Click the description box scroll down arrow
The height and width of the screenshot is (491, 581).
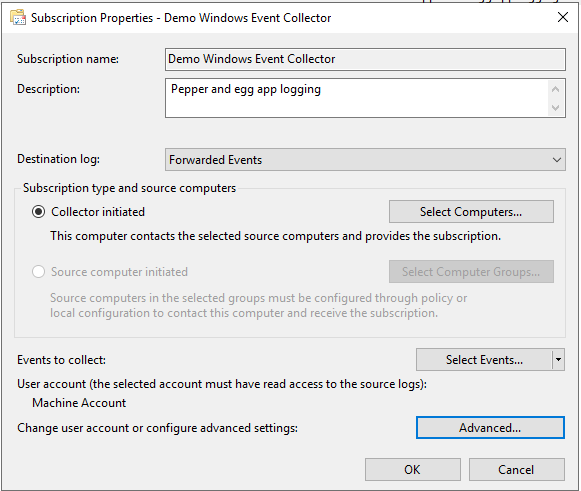(x=555, y=107)
